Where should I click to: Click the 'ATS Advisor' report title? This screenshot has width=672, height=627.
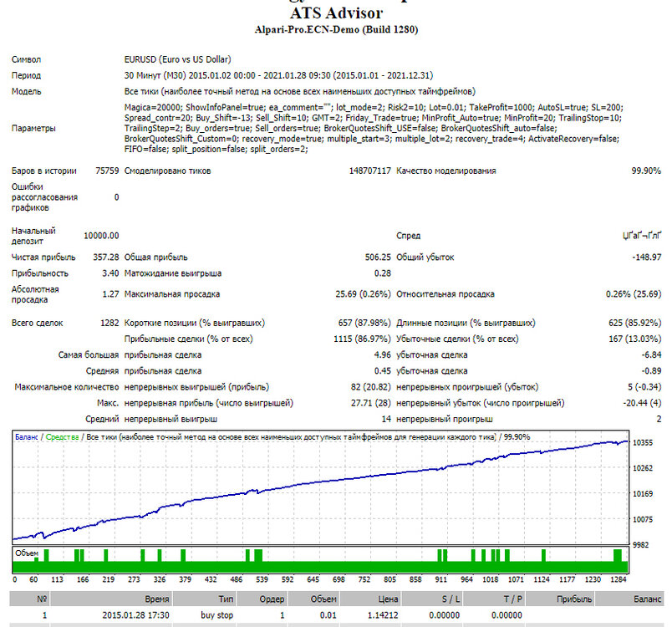click(336, 13)
